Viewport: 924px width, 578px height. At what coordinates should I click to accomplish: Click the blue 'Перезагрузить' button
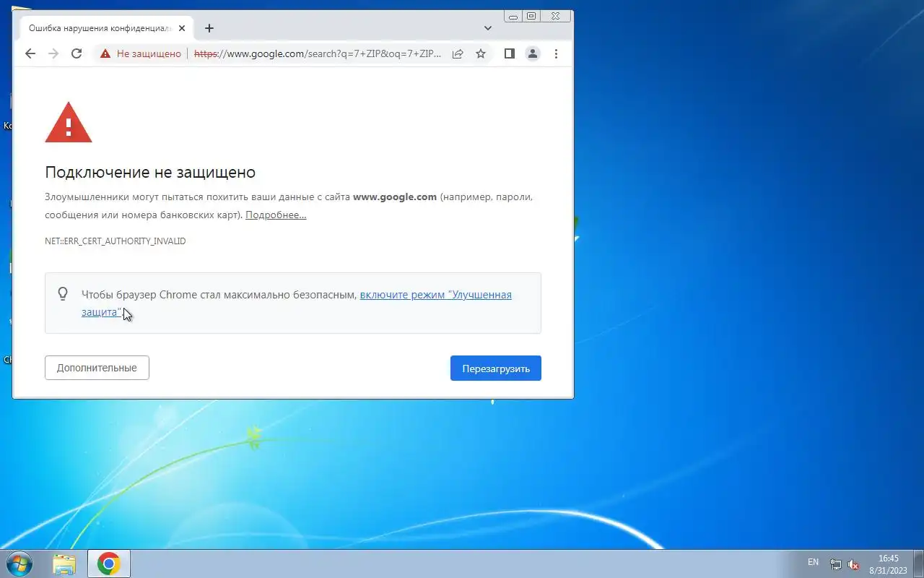[496, 368]
